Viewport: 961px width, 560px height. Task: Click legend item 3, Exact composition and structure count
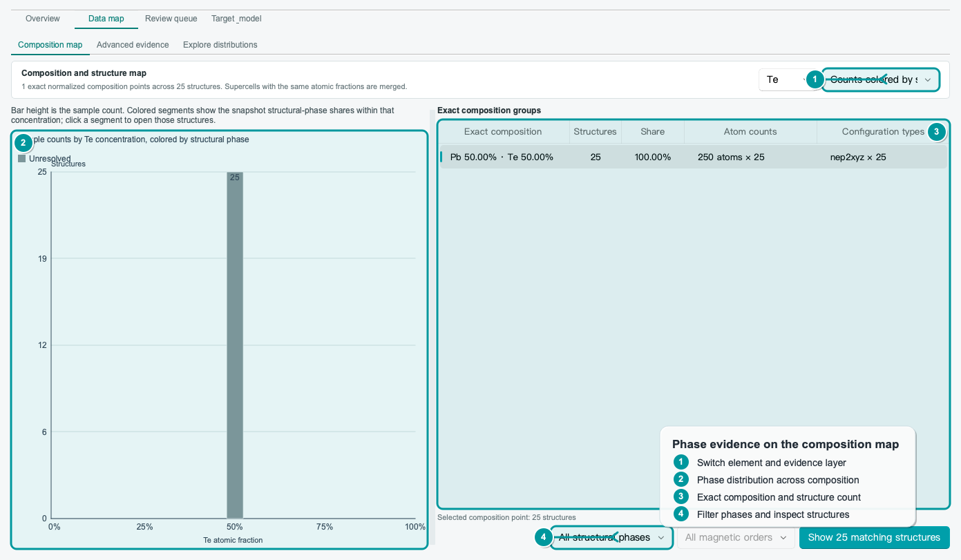(x=779, y=497)
